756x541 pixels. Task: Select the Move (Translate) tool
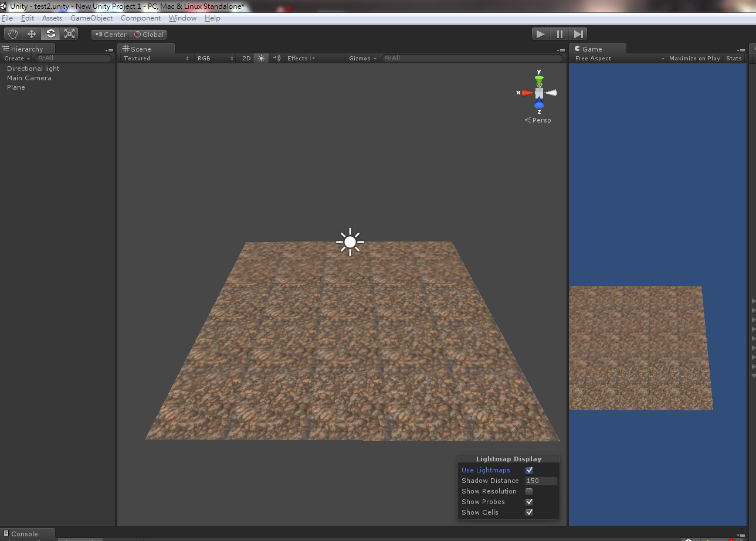[32, 34]
